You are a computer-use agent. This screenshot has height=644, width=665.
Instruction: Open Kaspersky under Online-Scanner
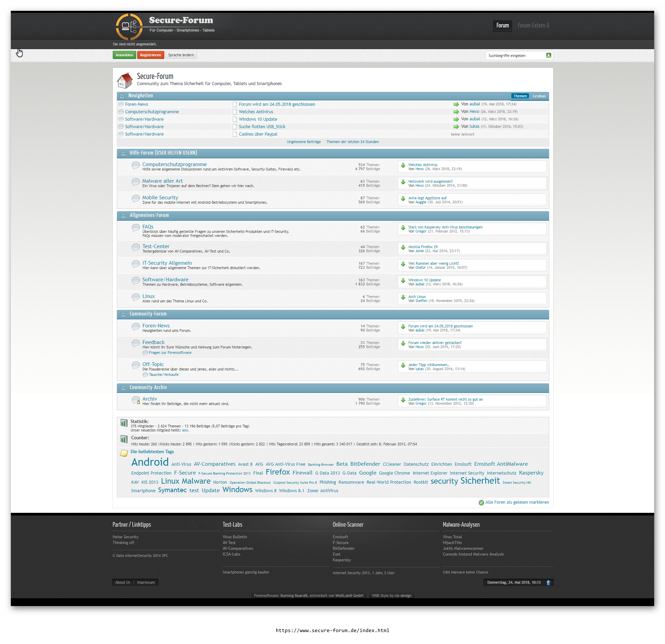pyautogui.click(x=342, y=560)
